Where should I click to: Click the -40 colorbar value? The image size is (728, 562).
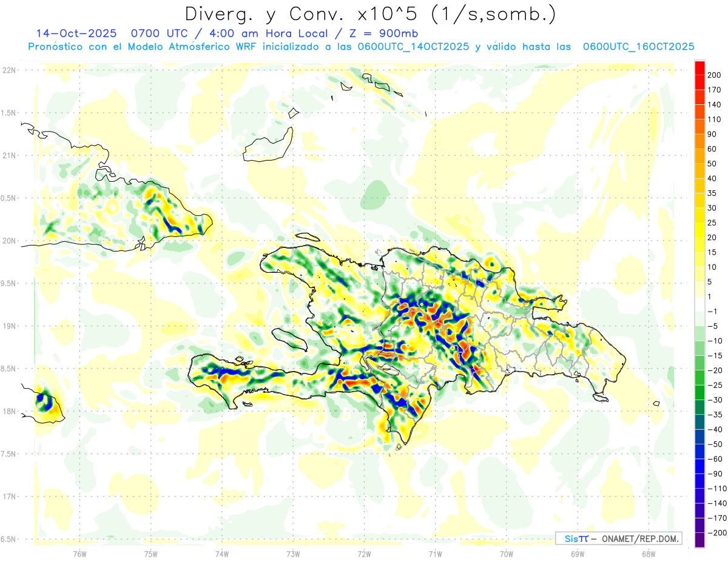tap(716, 429)
